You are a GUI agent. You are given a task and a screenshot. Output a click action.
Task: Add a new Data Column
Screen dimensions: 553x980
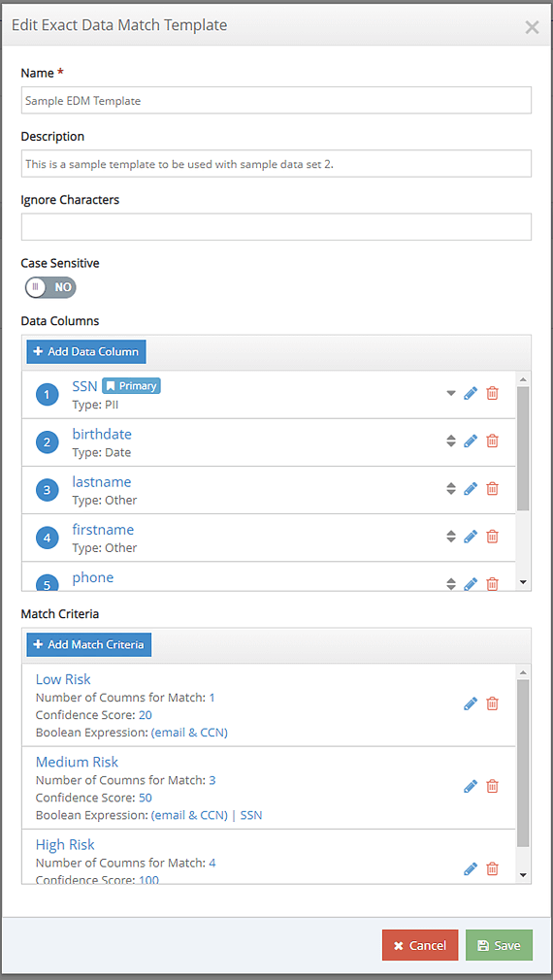[86, 351]
